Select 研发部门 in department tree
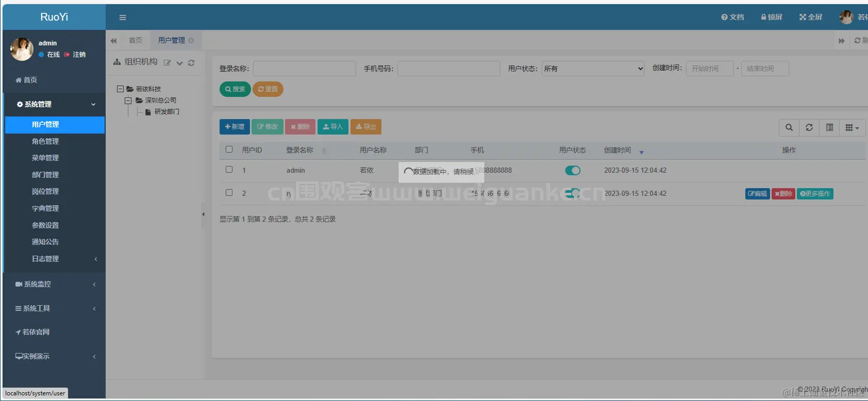The width and height of the screenshot is (868, 401). coord(167,111)
